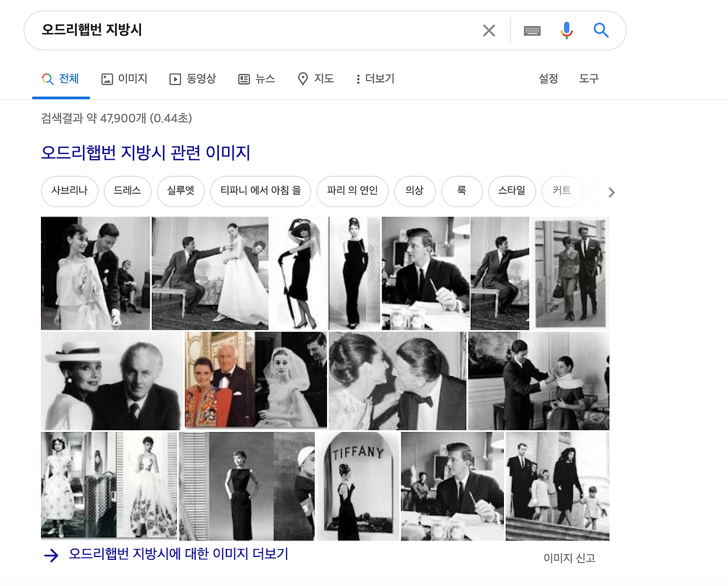This screenshot has height=586, width=728.
Task: Select the 사브리나 filter chip
Action: click(x=69, y=192)
